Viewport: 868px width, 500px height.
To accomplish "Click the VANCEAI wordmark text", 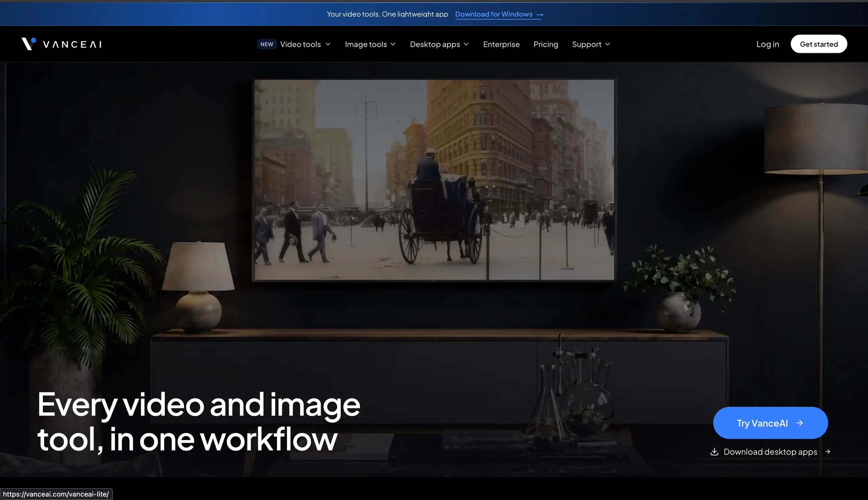I will pyautogui.click(x=72, y=44).
